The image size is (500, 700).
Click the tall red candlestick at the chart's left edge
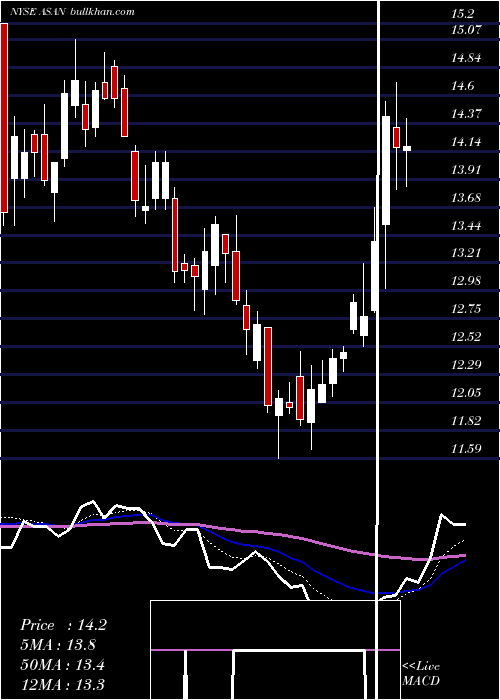(4, 117)
